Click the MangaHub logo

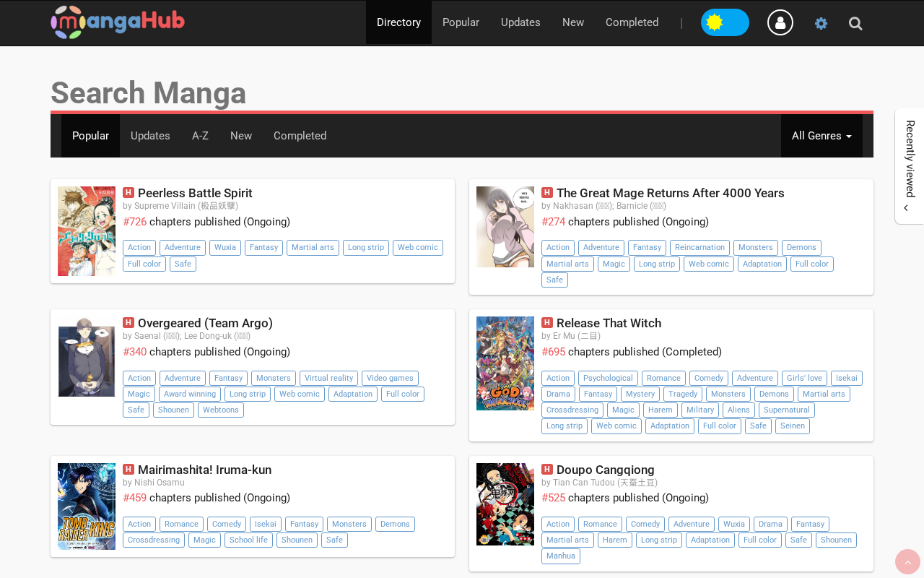118,22
